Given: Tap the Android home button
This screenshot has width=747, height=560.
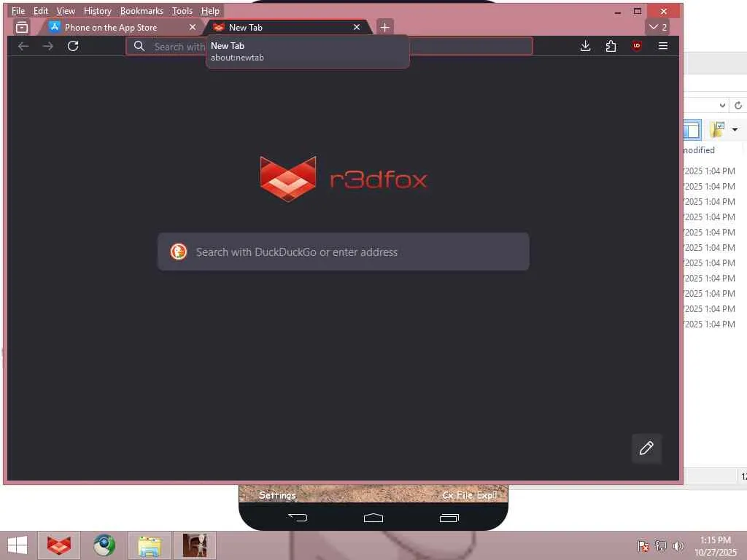Looking at the screenshot, I should tap(373, 518).
